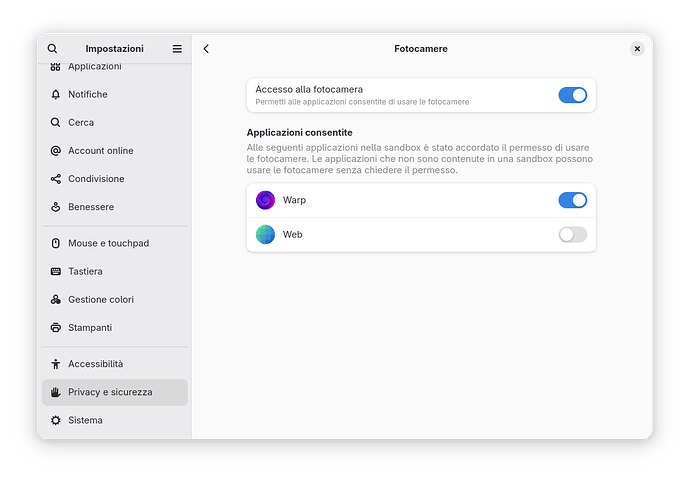
Task: Select Sistema at bottom of sidebar
Action: click(x=85, y=420)
